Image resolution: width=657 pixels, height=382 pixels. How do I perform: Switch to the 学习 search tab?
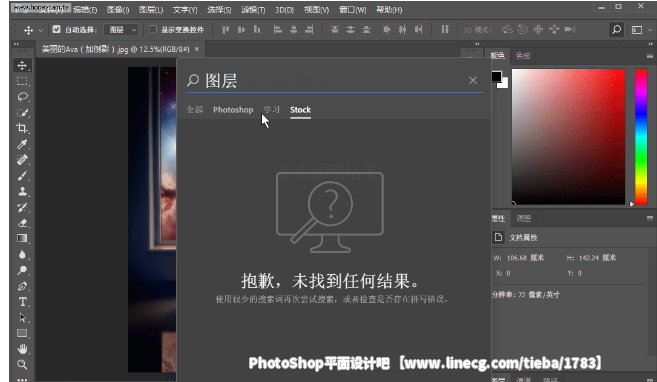tap(272, 110)
